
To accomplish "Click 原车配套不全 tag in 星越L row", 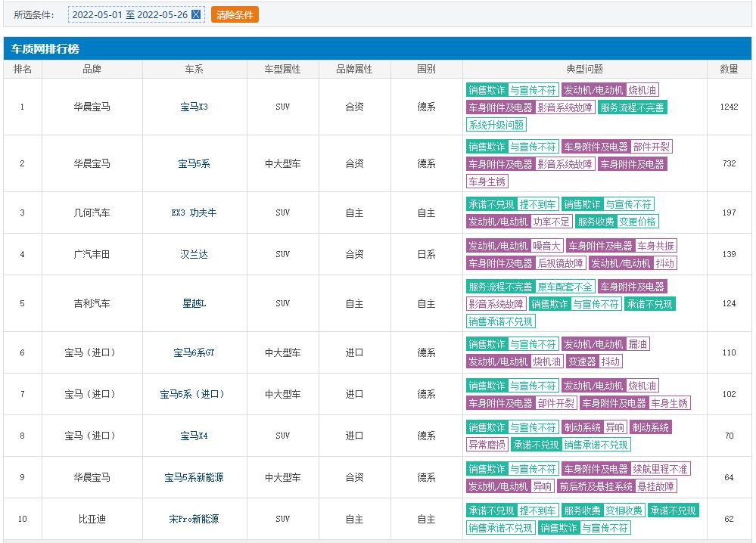I will 565,287.
